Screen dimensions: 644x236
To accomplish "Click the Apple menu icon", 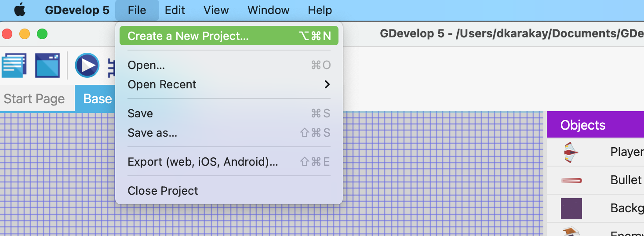I will click(20, 10).
